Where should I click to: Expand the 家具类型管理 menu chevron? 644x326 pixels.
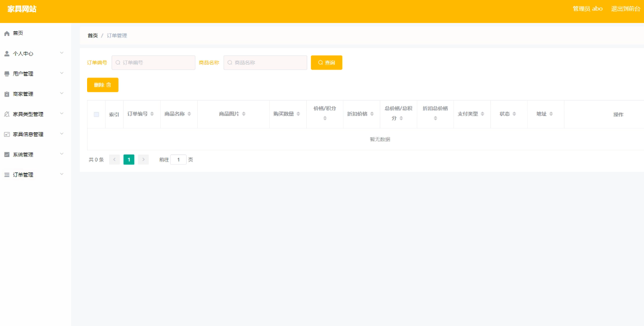point(62,113)
